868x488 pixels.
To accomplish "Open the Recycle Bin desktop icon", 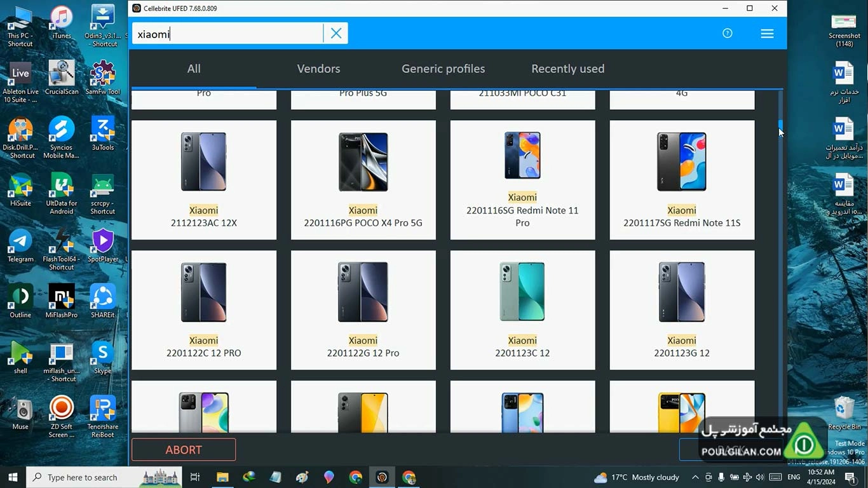I will pos(844,412).
